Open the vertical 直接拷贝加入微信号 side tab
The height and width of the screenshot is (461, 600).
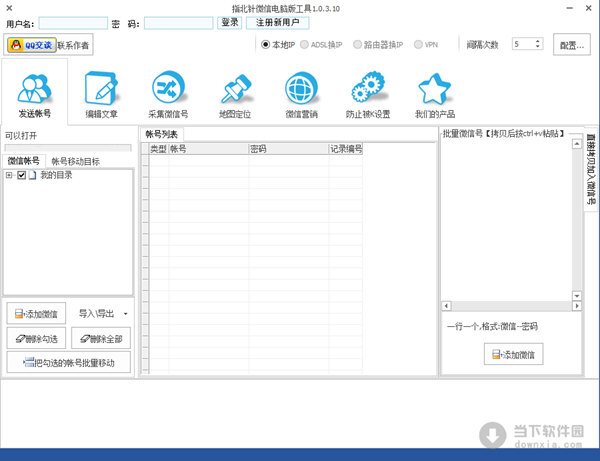point(591,169)
